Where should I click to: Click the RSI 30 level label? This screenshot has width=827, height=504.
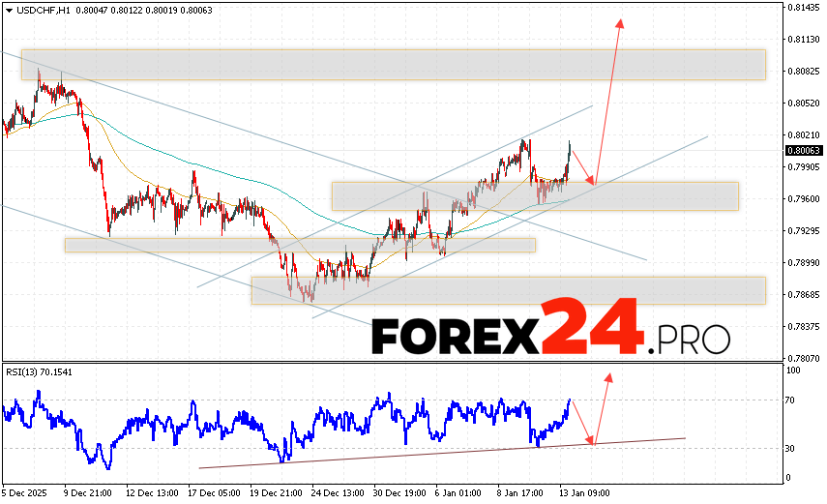click(791, 448)
